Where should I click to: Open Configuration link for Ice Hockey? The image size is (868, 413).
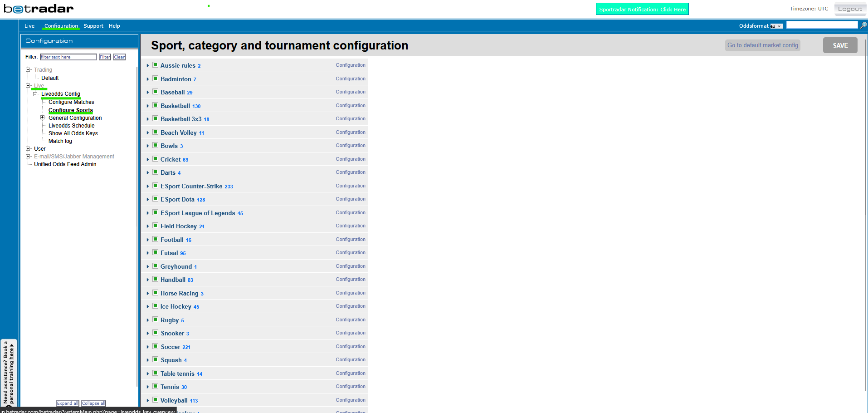[x=350, y=306]
